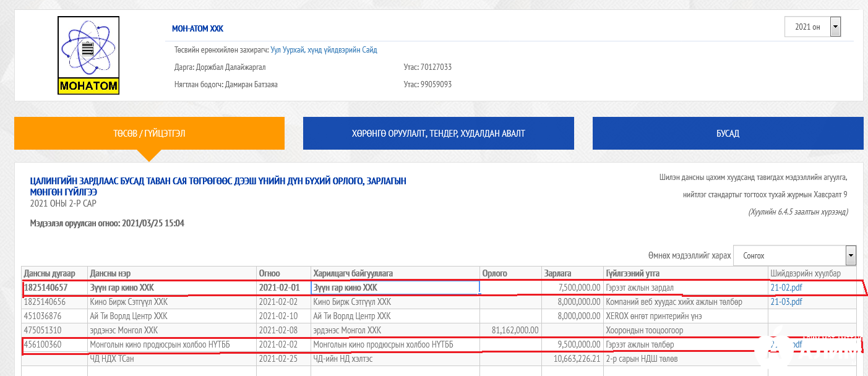
Task: Select the БУСАД tab
Action: point(728,133)
